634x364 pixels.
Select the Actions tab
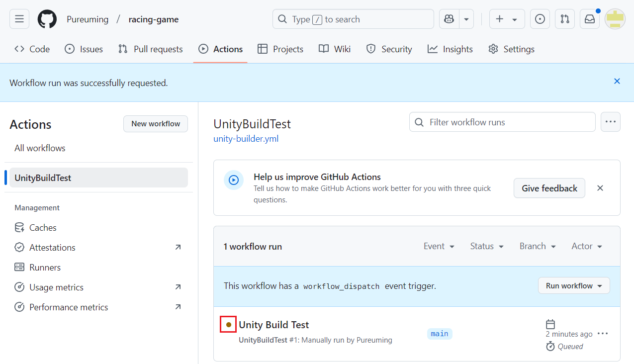tap(220, 49)
